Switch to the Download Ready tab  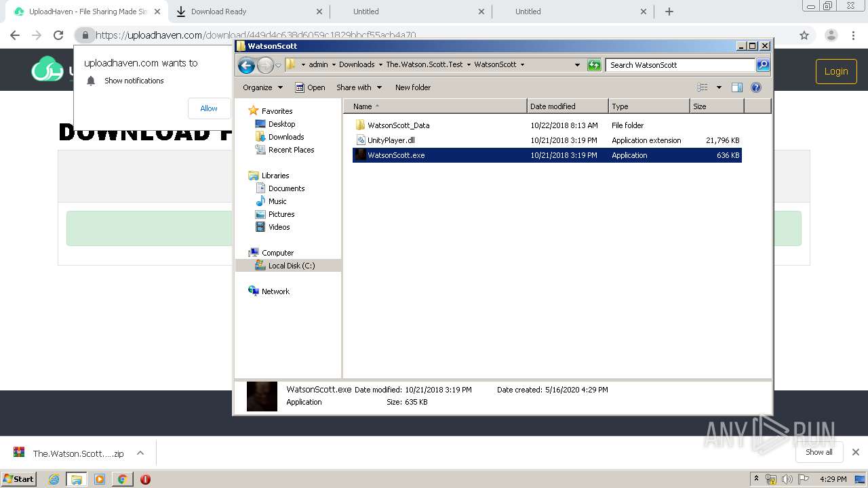pos(218,12)
